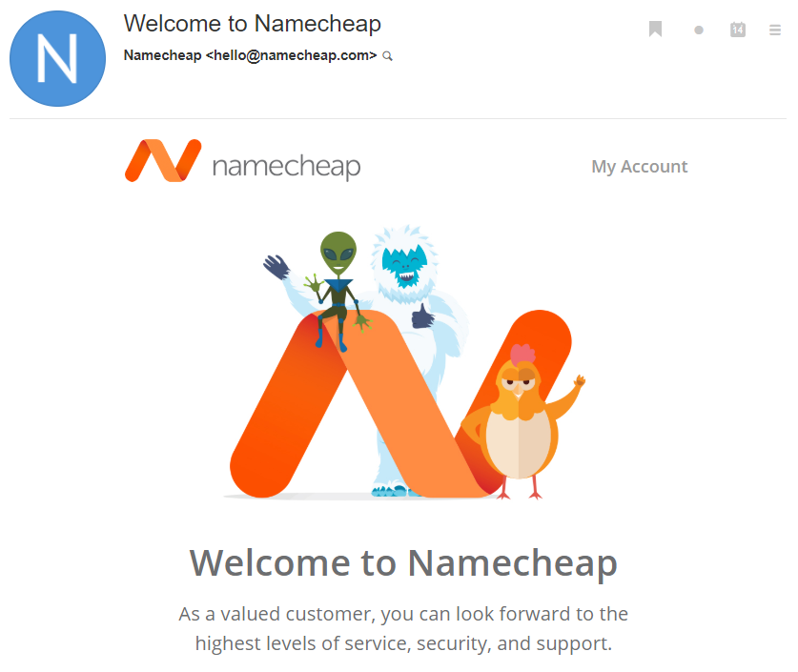This screenshot has width=798, height=672.
Task: Open the calendar icon in the header
Action: [x=737, y=30]
